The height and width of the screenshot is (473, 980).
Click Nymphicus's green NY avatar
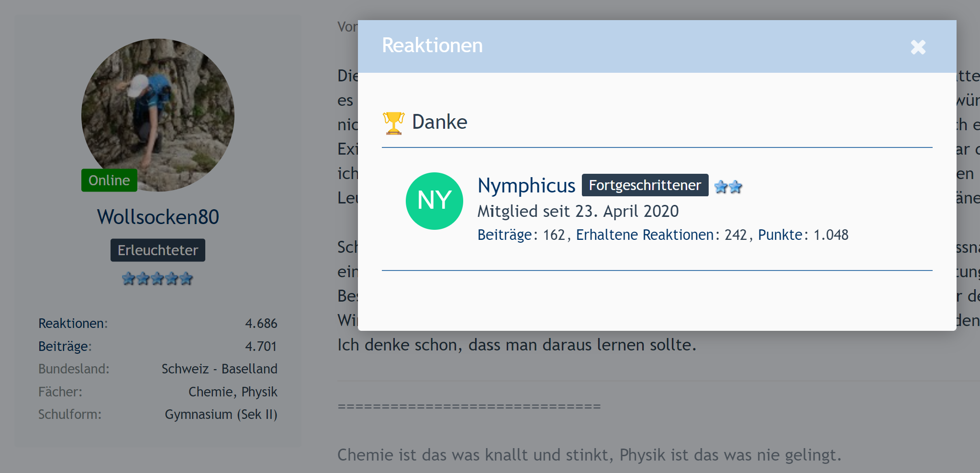pos(434,201)
